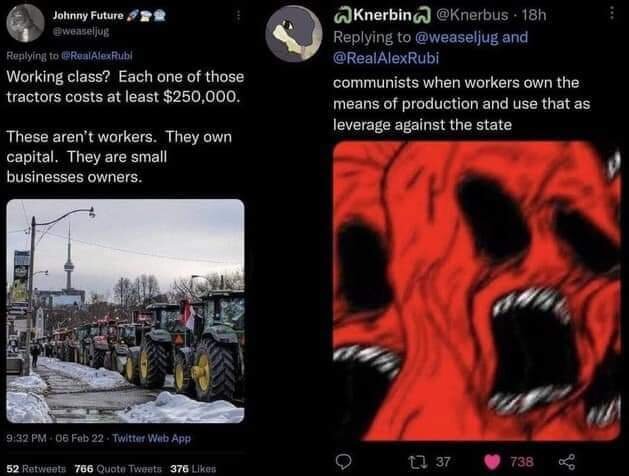Click the Johnny Future display name
Screen dimensions: 629x476
click(x=88, y=16)
